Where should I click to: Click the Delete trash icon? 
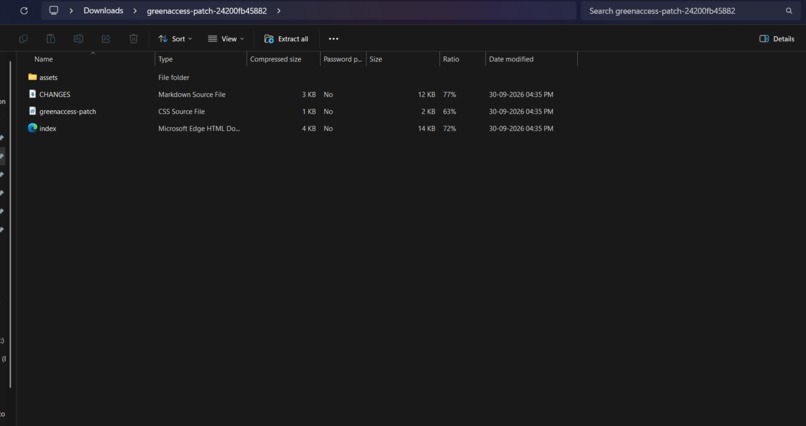133,39
